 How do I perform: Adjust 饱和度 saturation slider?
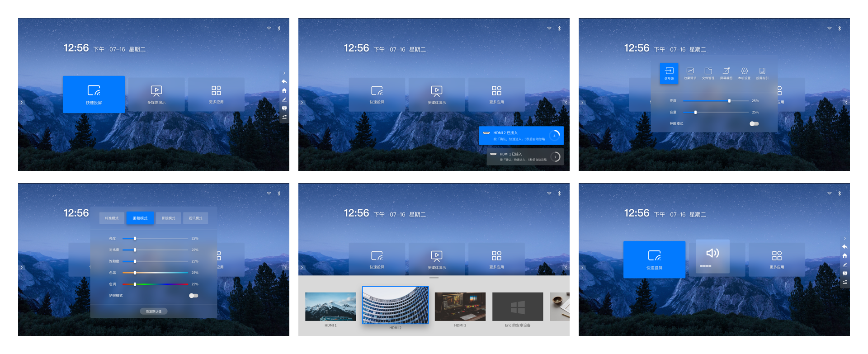coord(155,261)
